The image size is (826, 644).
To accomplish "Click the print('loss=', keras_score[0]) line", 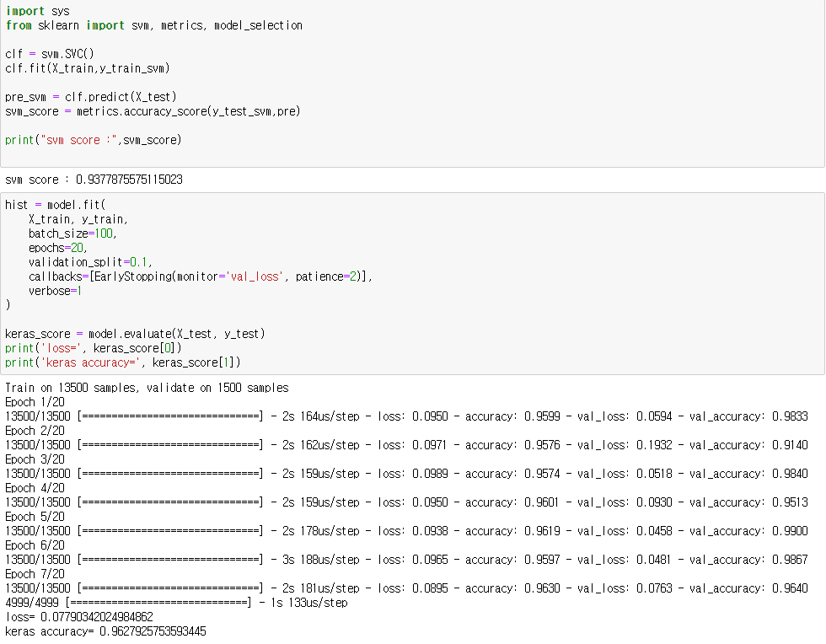I will (94, 348).
